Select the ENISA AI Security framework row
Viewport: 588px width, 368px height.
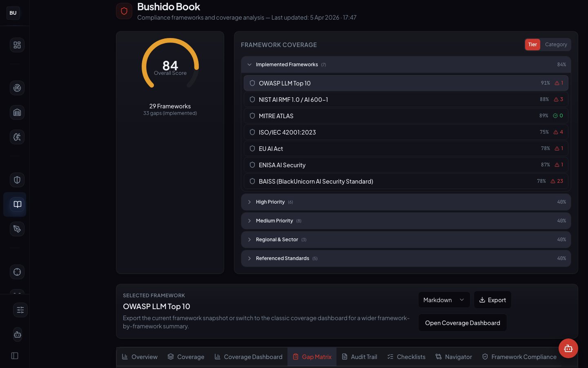[406, 165]
